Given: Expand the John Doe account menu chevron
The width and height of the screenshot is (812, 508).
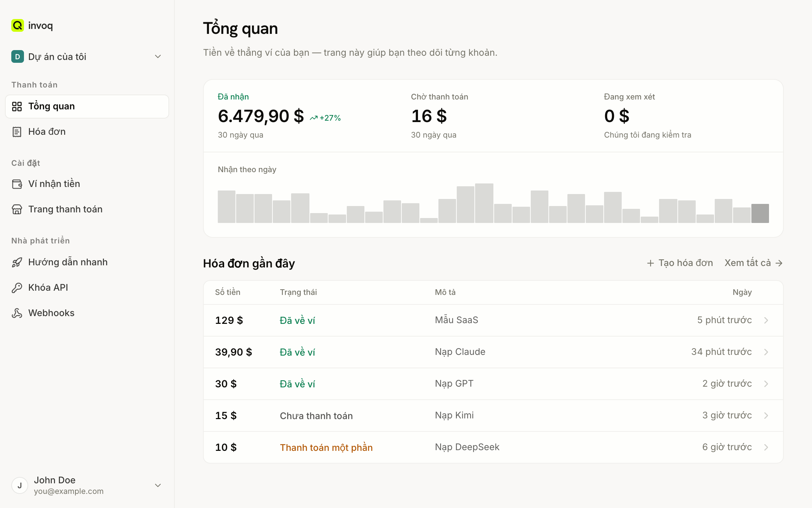Looking at the screenshot, I should (x=158, y=485).
